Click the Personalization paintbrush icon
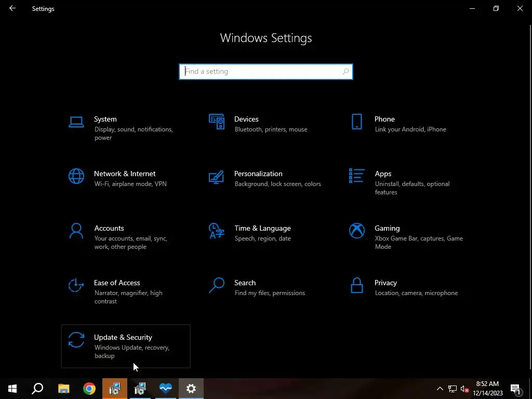The height and width of the screenshot is (399, 532). pos(217,177)
